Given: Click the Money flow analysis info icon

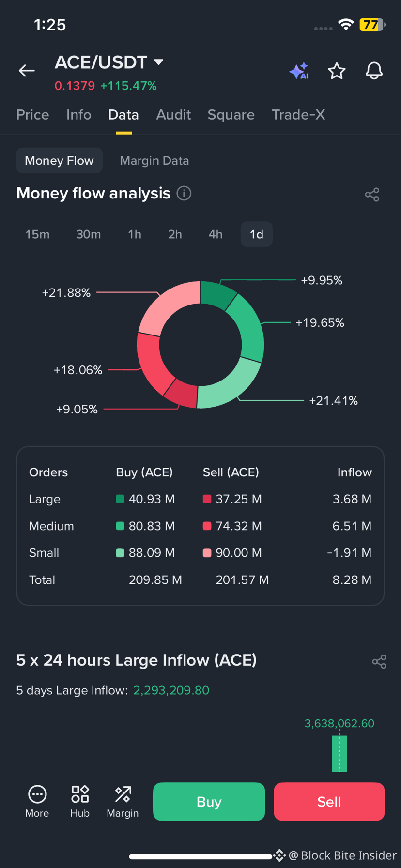Looking at the screenshot, I should pyautogui.click(x=184, y=193).
